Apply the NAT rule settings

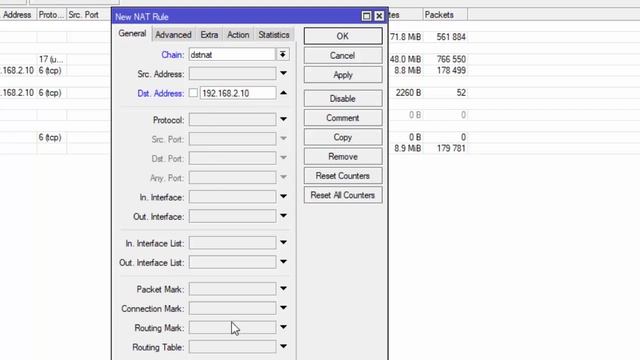[x=343, y=75]
